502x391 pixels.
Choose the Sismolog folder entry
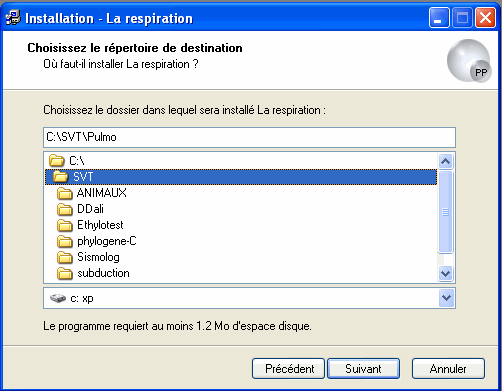coord(98,257)
